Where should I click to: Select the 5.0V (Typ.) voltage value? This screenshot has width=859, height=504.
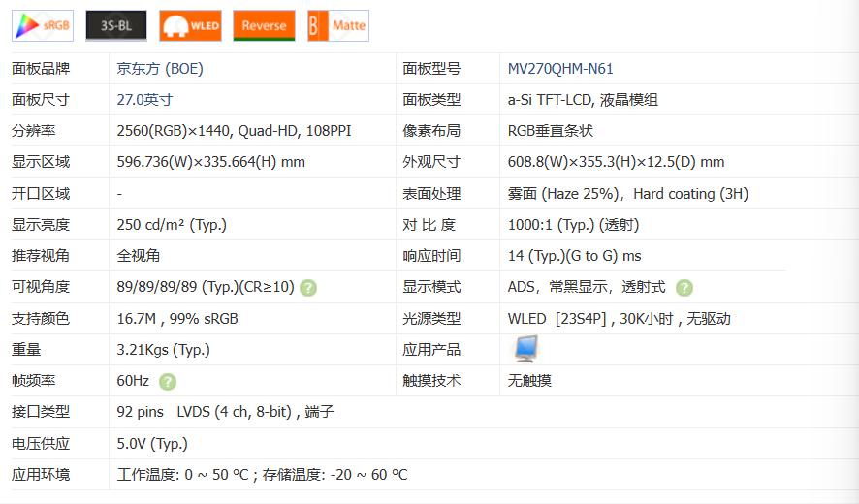152,444
